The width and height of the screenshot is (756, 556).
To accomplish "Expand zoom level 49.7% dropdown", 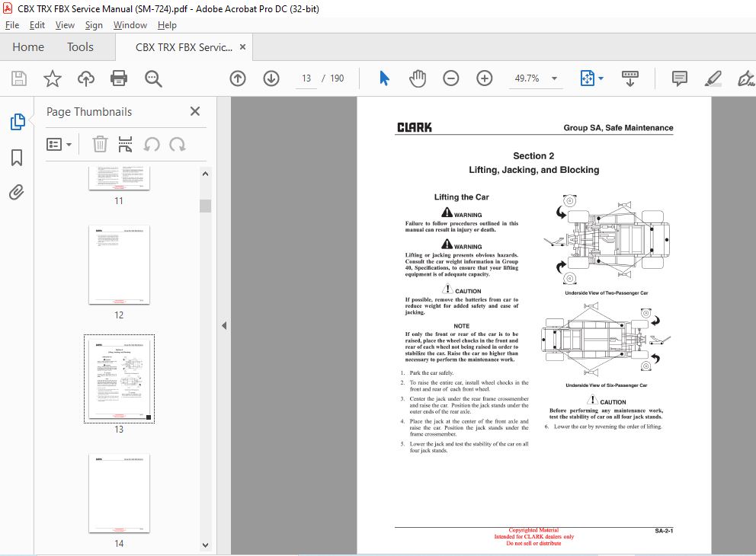I will (555, 78).
